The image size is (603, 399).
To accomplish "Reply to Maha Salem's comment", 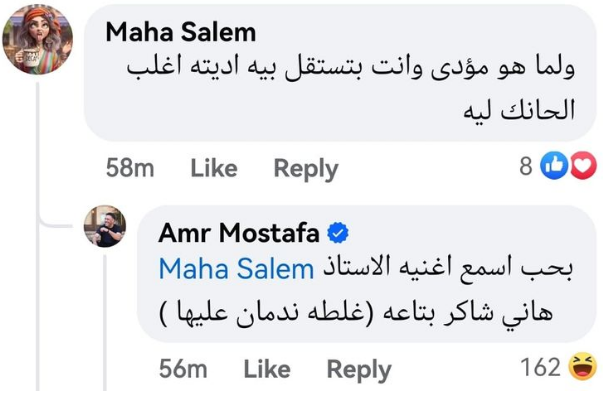I will (306, 169).
